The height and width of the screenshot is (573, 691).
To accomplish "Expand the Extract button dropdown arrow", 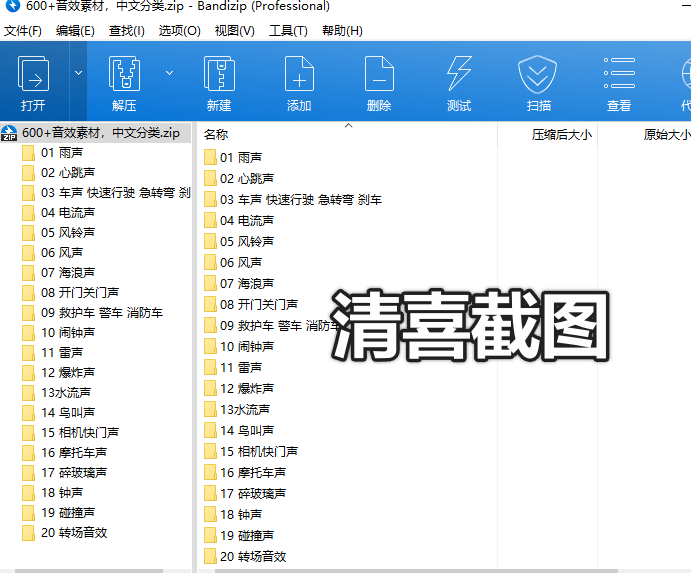I will (x=169, y=73).
